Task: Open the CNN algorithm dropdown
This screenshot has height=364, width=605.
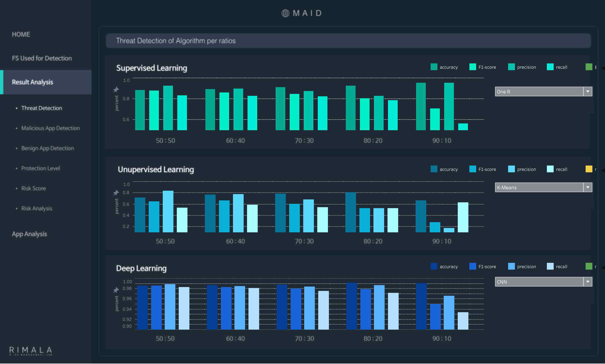Action: click(543, 282)
